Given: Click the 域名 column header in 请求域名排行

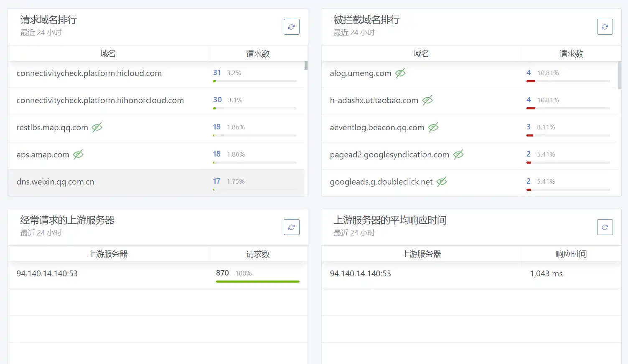Looking at the screenshot, I should coord(108,53).
